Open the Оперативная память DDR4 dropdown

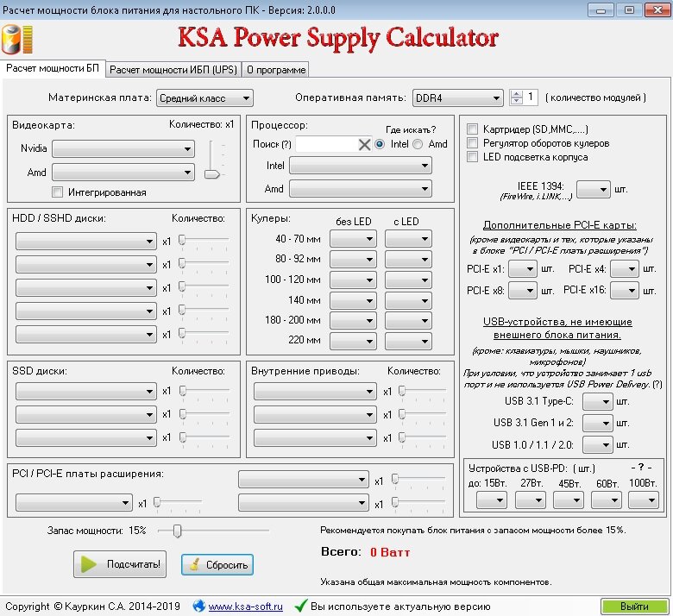click(457, 97)
